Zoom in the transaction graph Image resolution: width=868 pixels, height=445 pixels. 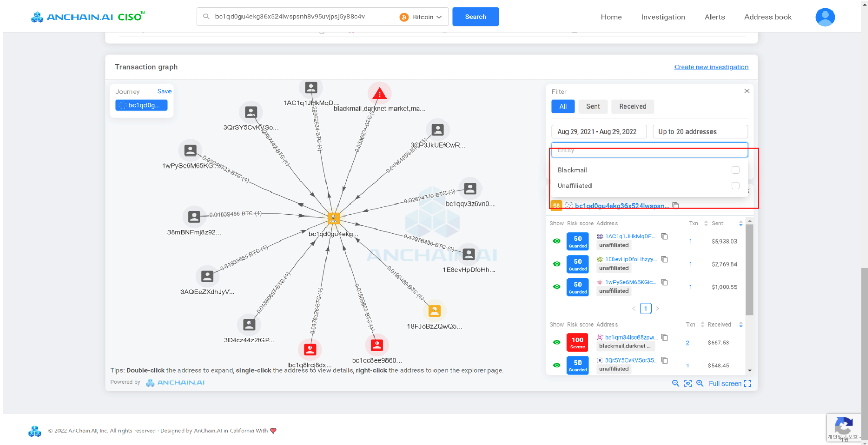(700, 383)
